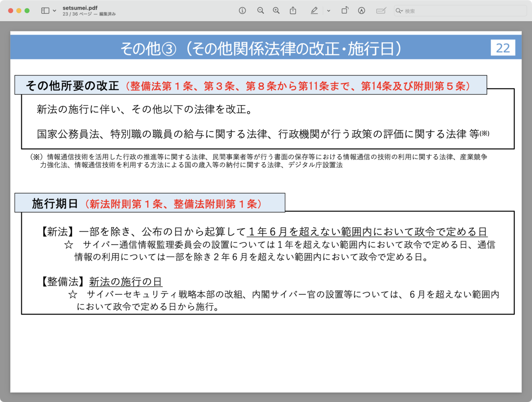Show the document inspector info icon
532x402 pixels.
[242, 11]
